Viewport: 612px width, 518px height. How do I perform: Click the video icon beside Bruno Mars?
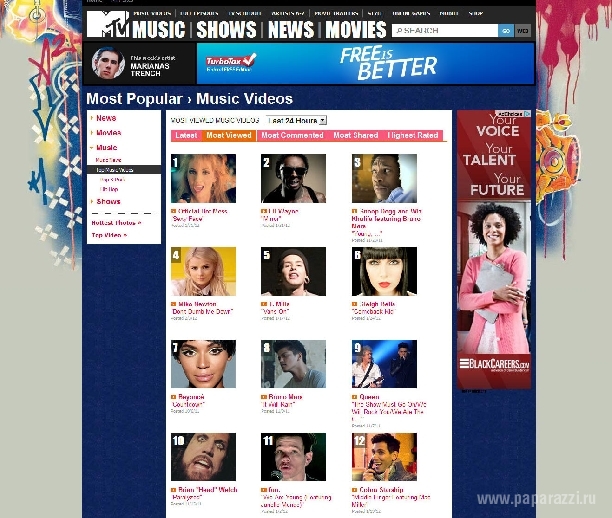pos(263,397)
